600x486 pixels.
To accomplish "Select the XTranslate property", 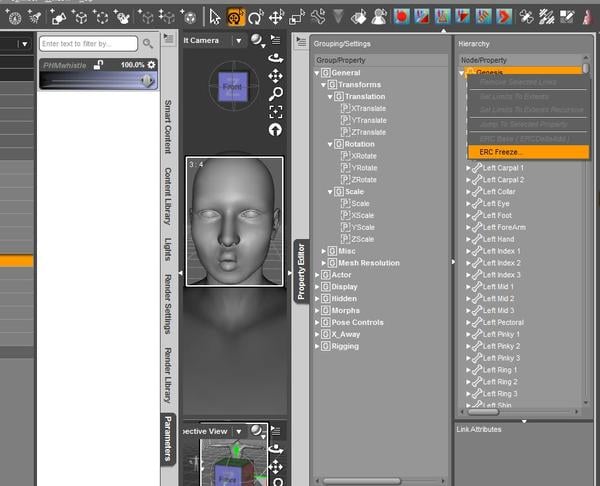I will point(368,108).
